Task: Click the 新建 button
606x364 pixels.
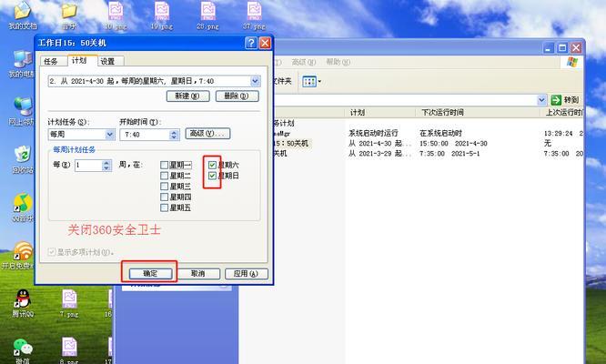Action: coord(188,96)
